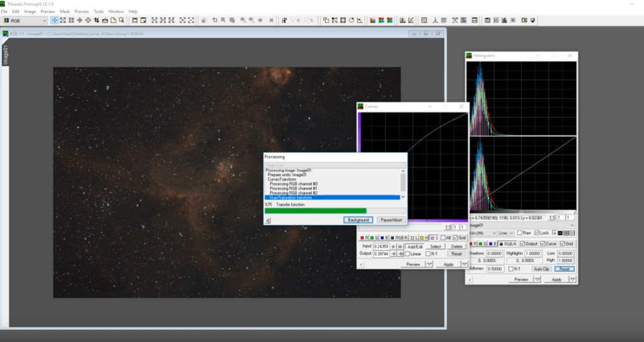Open the Preview arrow dropdown in Histograms
The height and width of the screenshot is (342, 644).
[x=537, y=280]
